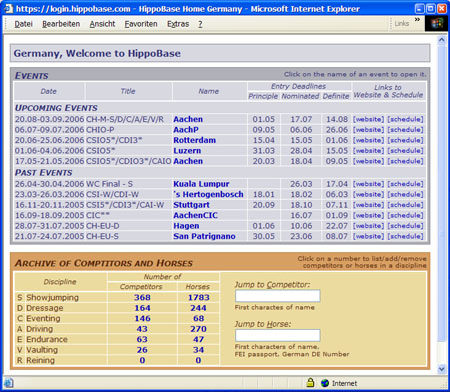Open website link for Rotterdam

(368, 140)
